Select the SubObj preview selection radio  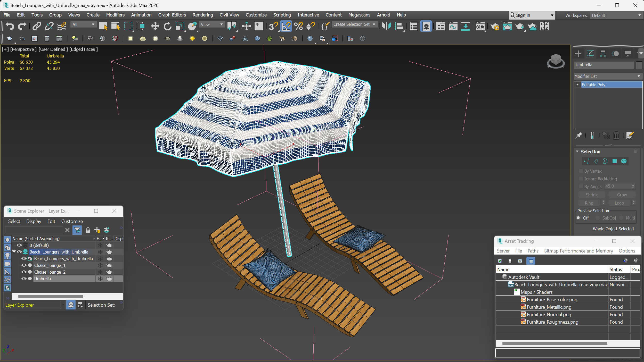click(x=597, y=218)
